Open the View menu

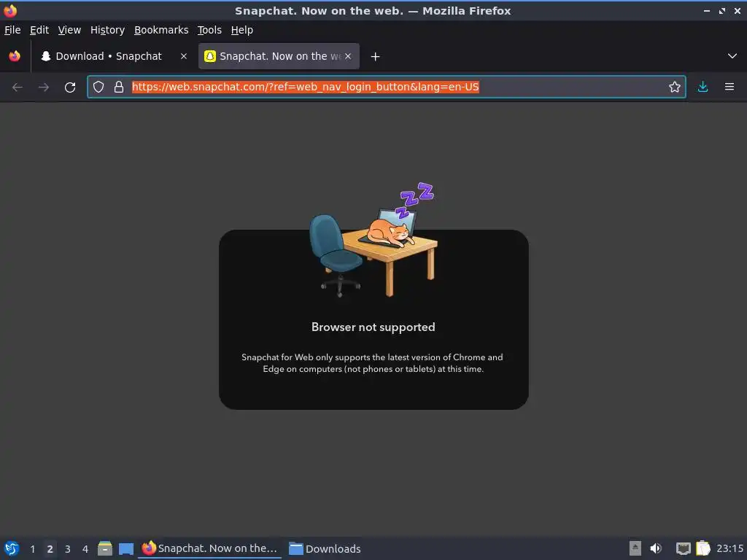pos(69,30)
